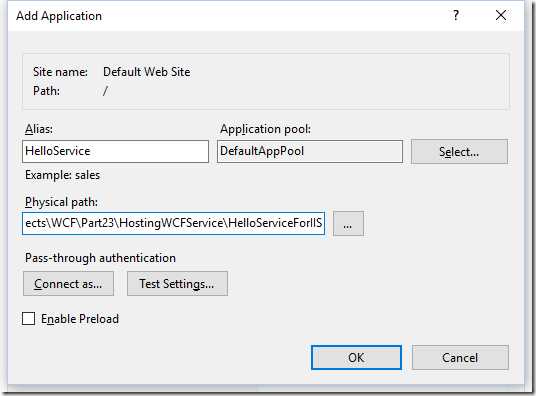Click the 'Pass-through authentication' label

coord(100,258)
